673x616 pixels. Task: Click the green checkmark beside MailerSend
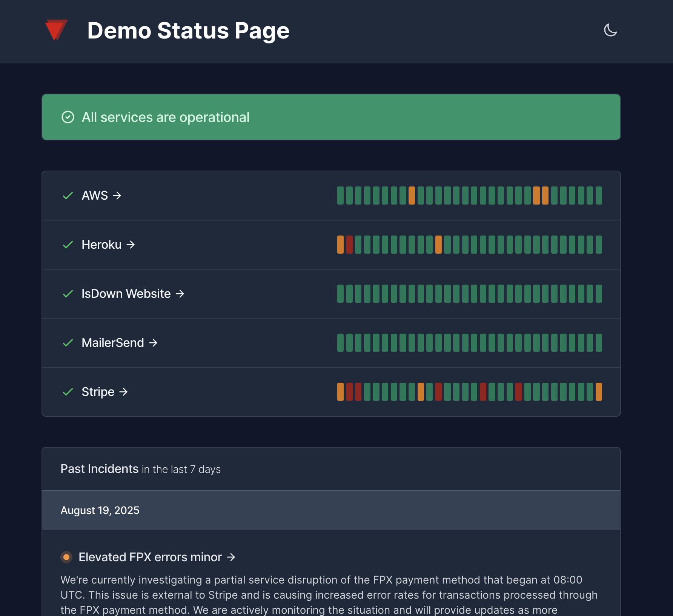(68, 343)
